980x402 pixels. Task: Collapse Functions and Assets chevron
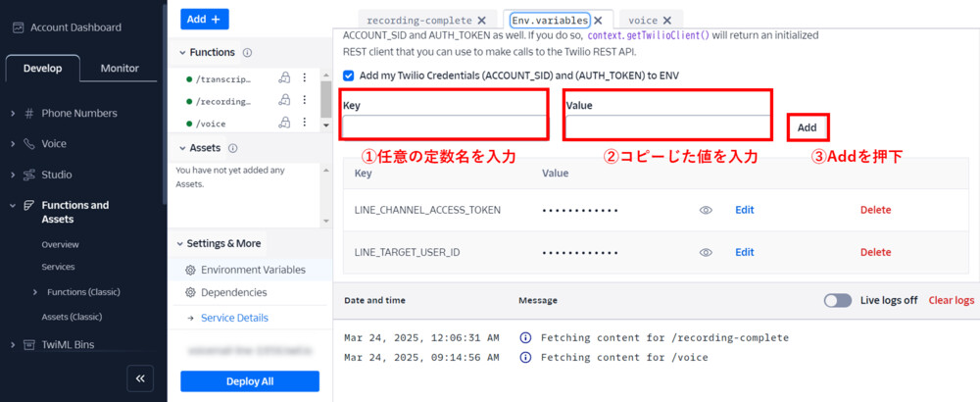tap(13, 205)
